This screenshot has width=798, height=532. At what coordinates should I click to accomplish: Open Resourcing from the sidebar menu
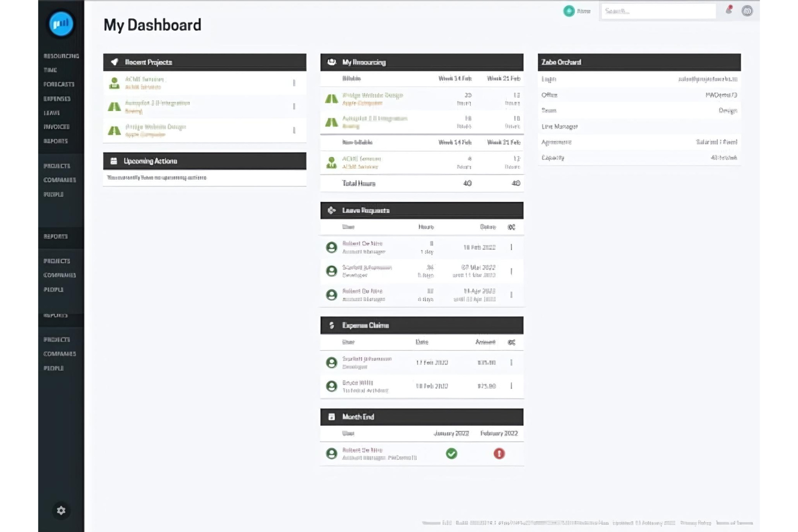(61, 56)
